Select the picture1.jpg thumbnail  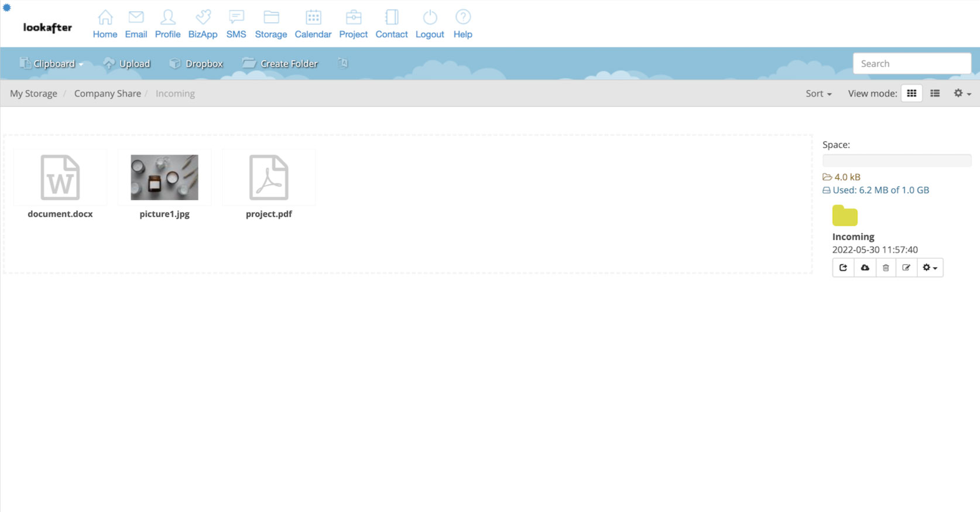pos(165,178)
